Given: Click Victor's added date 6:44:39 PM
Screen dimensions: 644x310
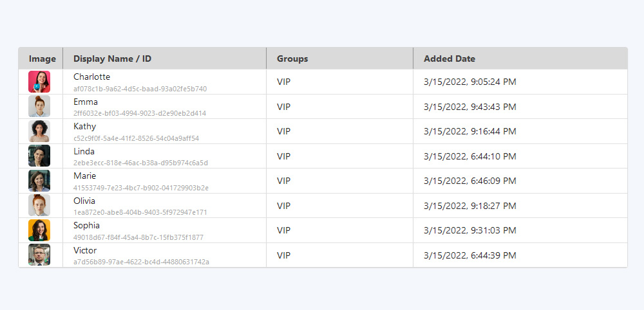Looking at the screenshot, I should 470,255.
